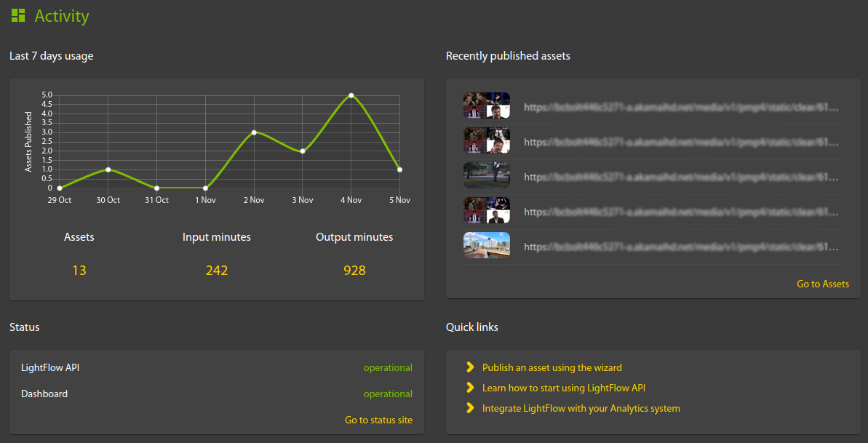Click the LightFlow API operational status text
Screen dimensions: 868x443
[x=388, y=367]
